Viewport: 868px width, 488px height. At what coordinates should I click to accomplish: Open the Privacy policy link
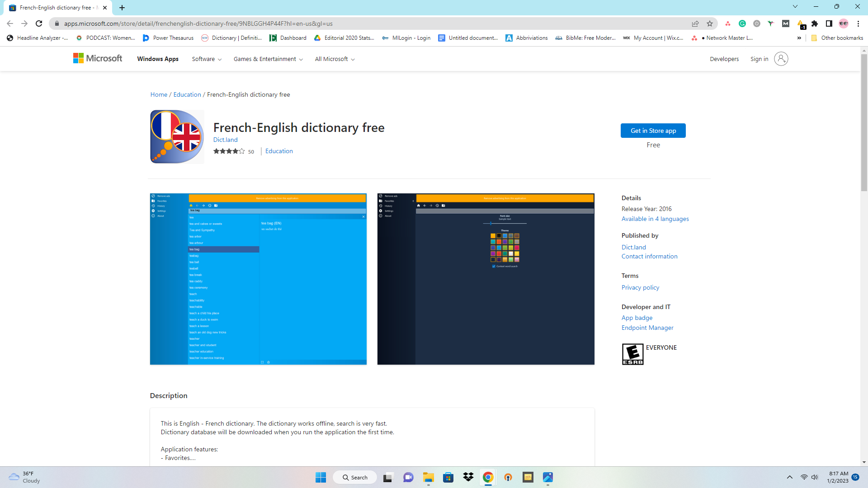(x=640, y=287)
